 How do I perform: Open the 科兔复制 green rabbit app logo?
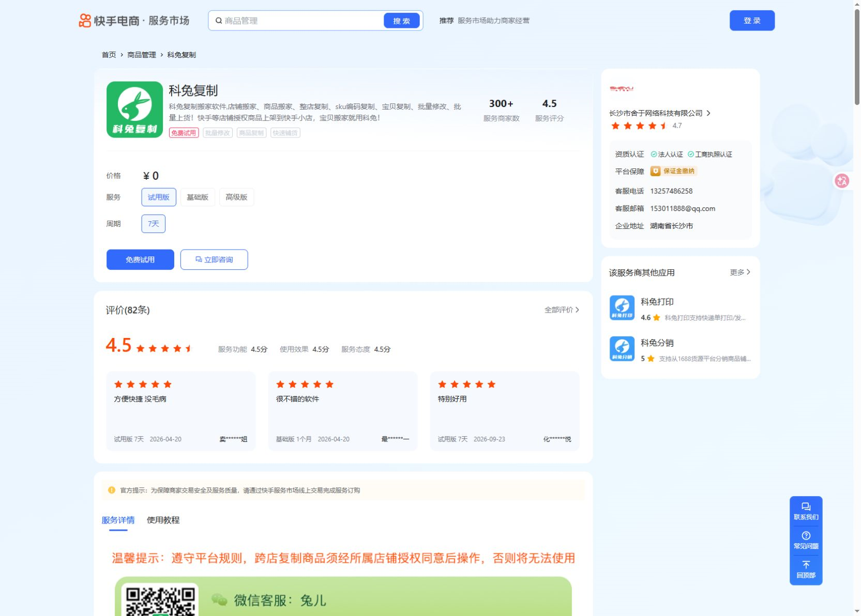(x=134, y=110)
